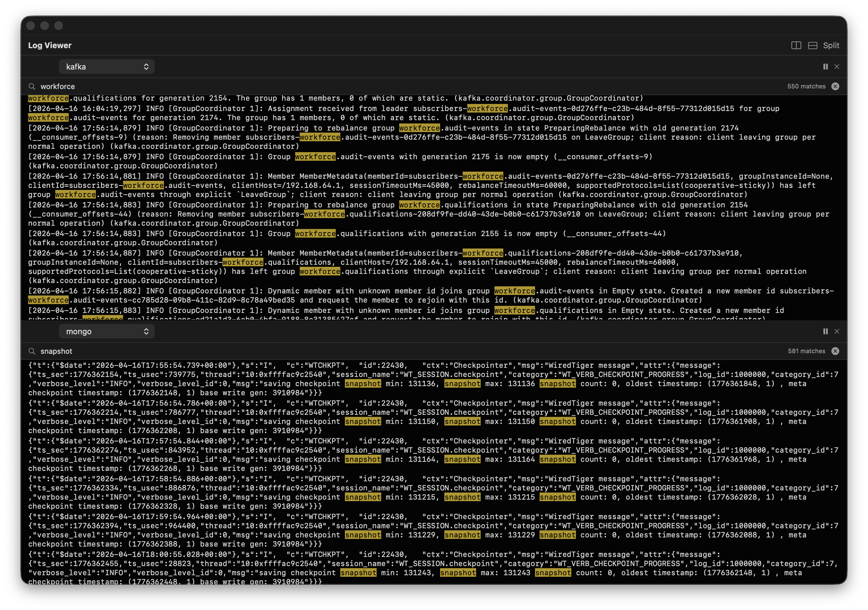Click the magnifier icon beside 'workforce'
The image size is (868, 610).
[x=32, y=87]
